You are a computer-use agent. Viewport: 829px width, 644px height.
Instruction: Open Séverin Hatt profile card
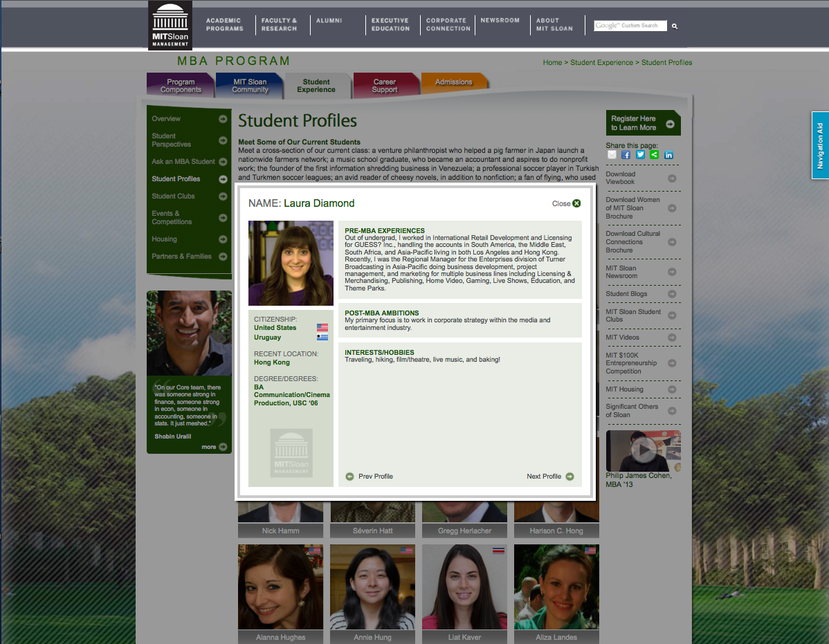pyautogui.click(x=373, y=519)
